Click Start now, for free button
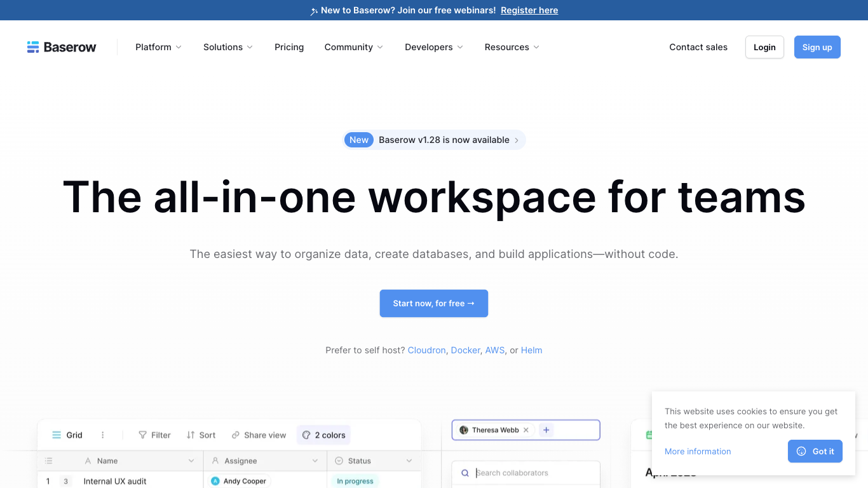 click(x=434, y=303)
